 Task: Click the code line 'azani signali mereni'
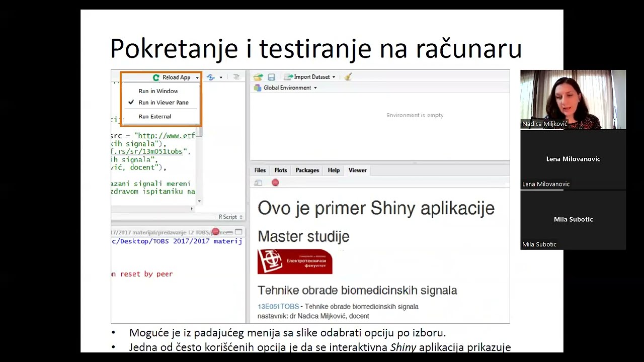[x=151, y=184]
